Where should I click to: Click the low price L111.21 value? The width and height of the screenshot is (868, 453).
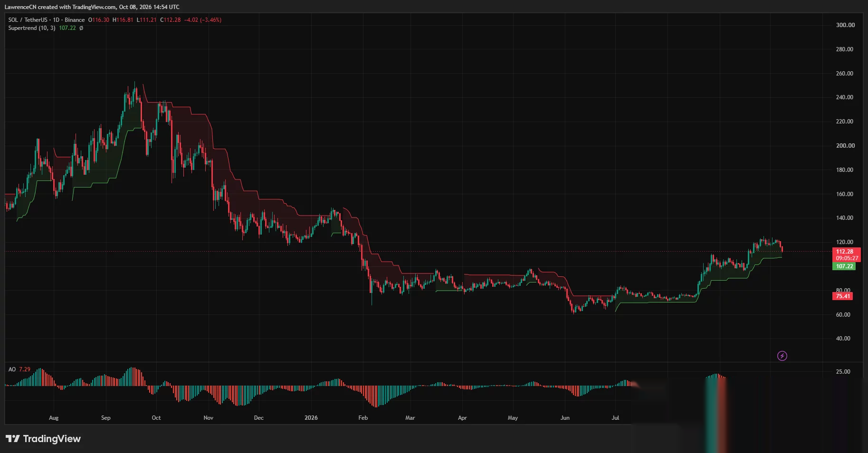click(147, 20)
